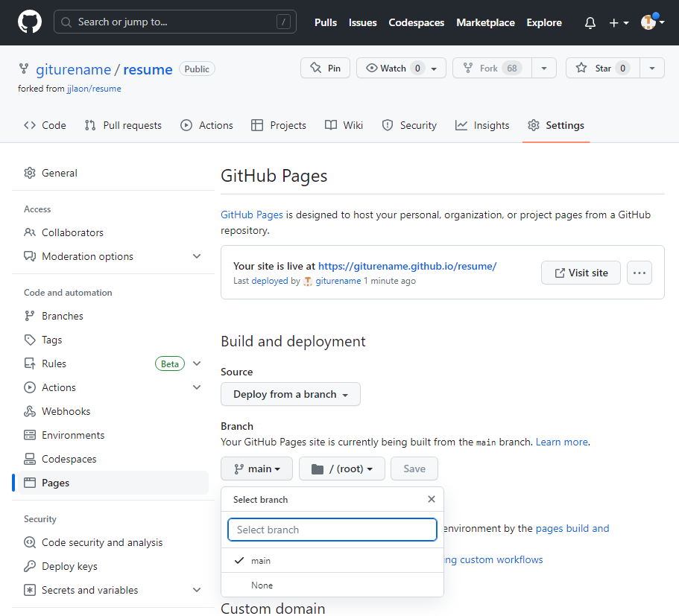The image size is (679, 616).
Task: Open General settings in sidebar
Action: click(113, 173)
